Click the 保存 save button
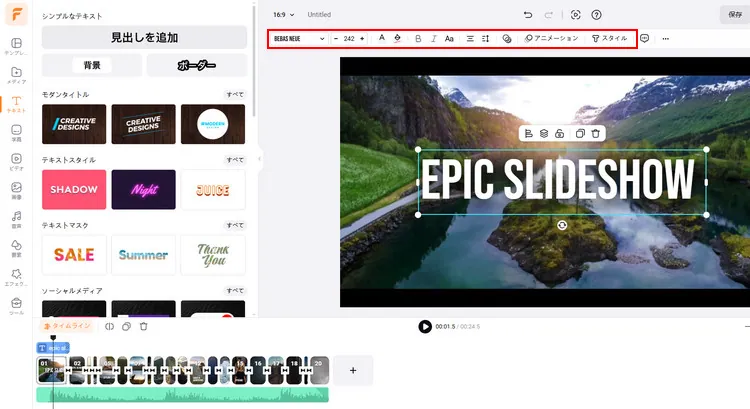This screenshot has height=409, width=750. pyautogui.click(x=735, y=14)
